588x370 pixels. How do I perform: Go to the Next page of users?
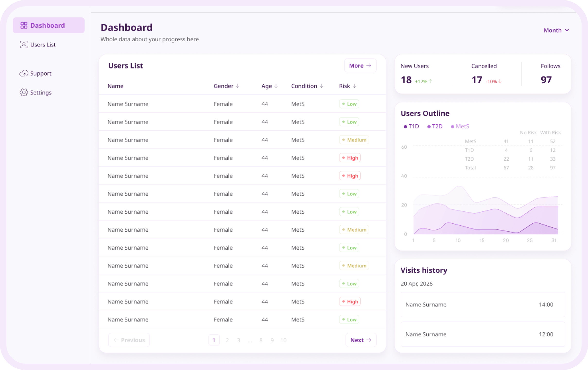361,340
